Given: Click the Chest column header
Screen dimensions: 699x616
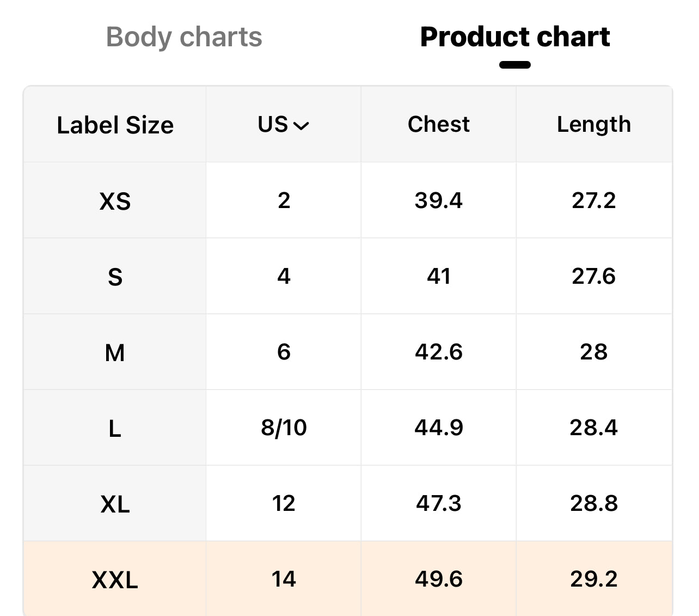Looking at the screenshot, I should pos(438,125).
